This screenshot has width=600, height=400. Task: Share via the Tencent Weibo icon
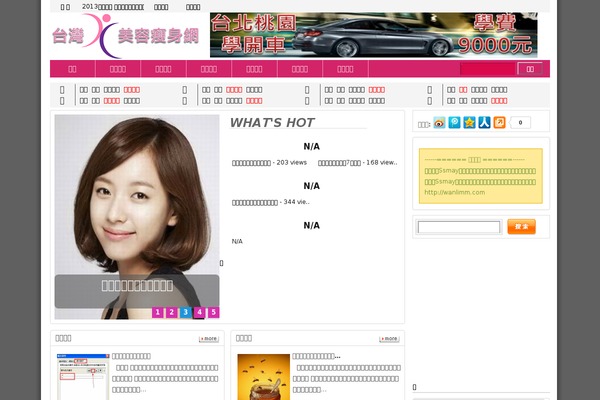pos(454,123)
